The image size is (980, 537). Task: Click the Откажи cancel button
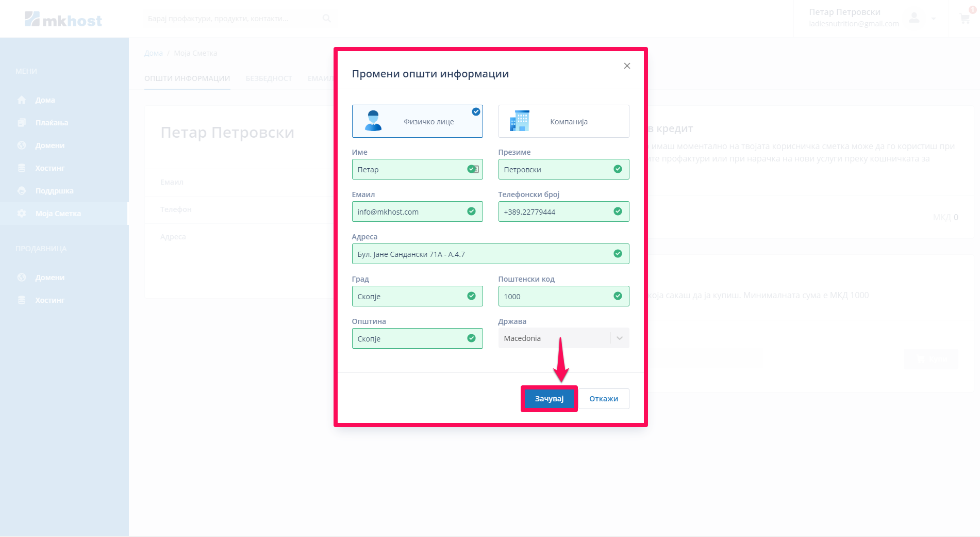click(x=603, y=399)
